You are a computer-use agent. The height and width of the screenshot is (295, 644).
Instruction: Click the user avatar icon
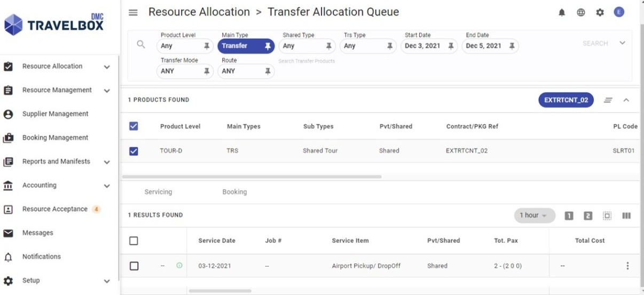click(619, 12)
